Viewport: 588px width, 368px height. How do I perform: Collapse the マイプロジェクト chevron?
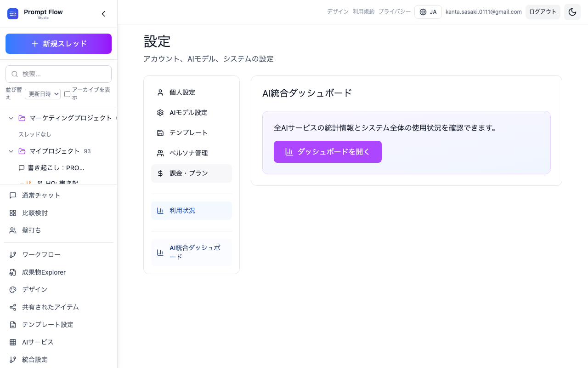[11, 151]
